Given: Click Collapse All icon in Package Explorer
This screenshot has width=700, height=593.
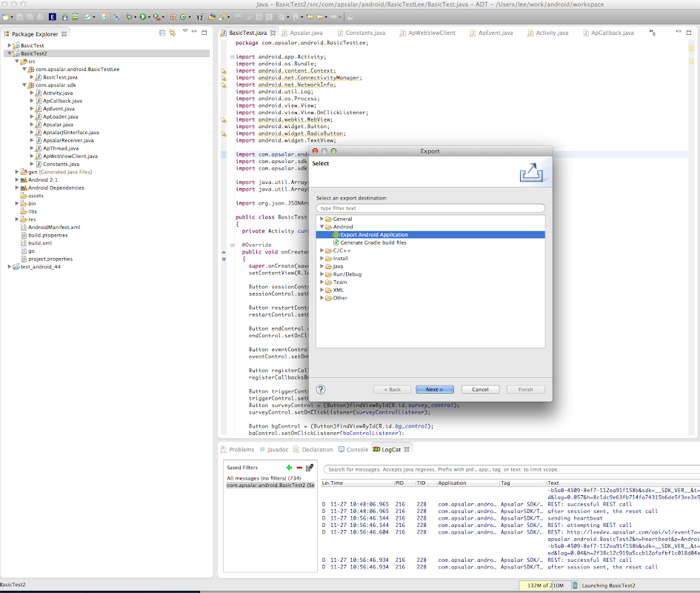Looking at the screenshot, I should pyautogui.click(x=162, y=33).
